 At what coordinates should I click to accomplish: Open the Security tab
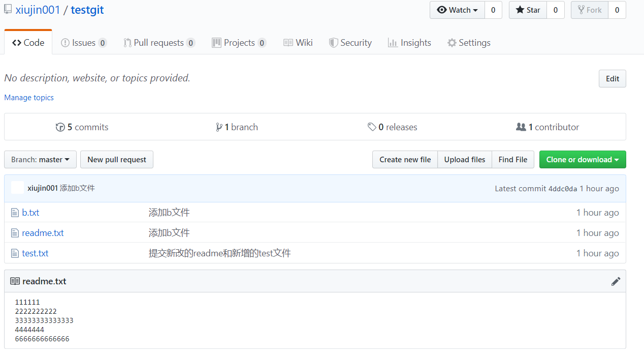tap(350, 43)
